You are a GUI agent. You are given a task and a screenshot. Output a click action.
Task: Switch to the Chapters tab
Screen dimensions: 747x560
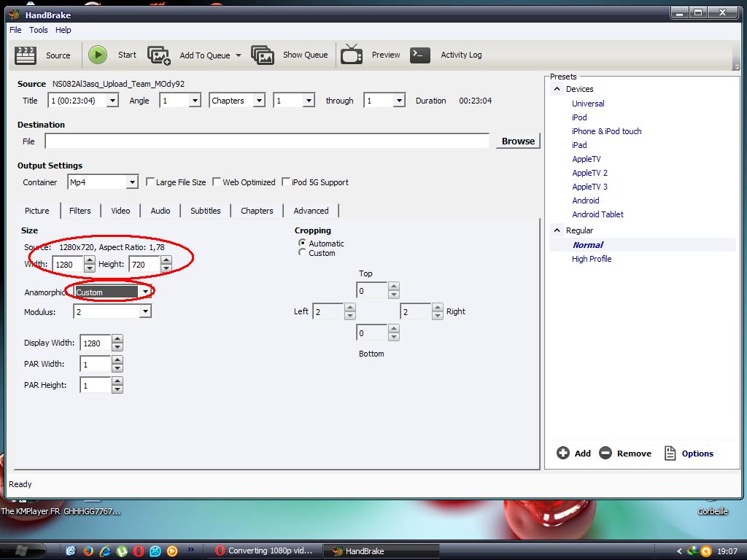(257, 211)
